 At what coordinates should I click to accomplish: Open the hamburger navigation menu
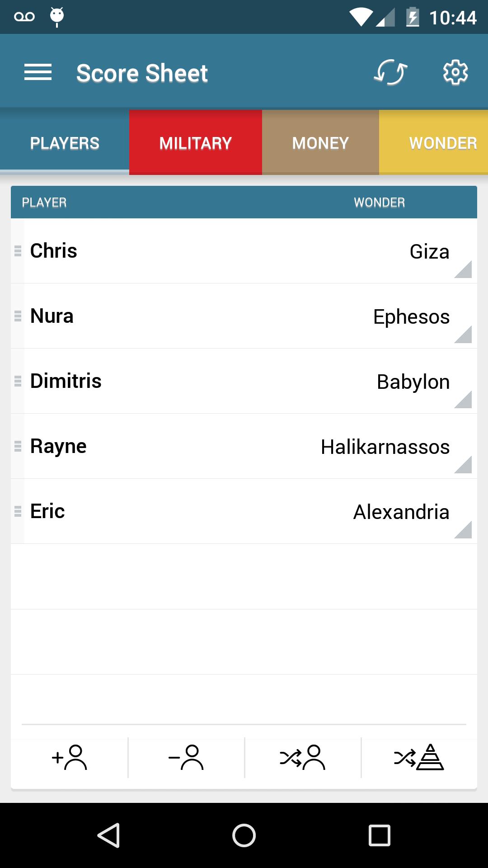coord(38,72)
